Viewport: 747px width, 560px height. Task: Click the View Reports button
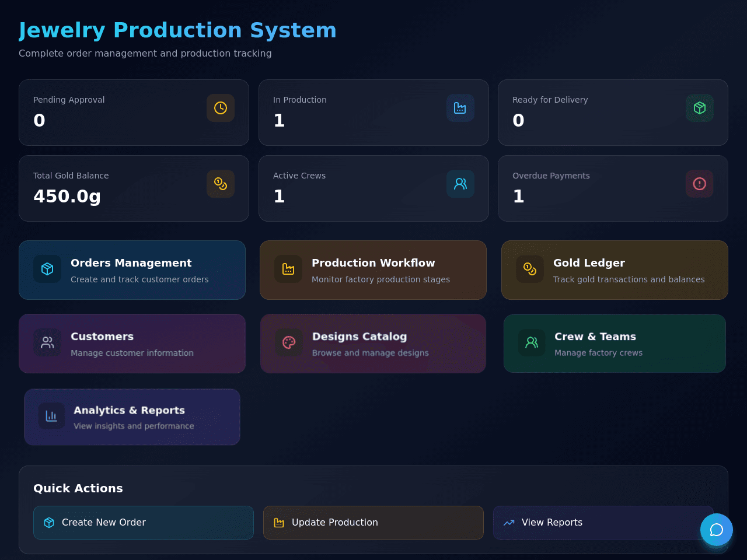(603, 523)
